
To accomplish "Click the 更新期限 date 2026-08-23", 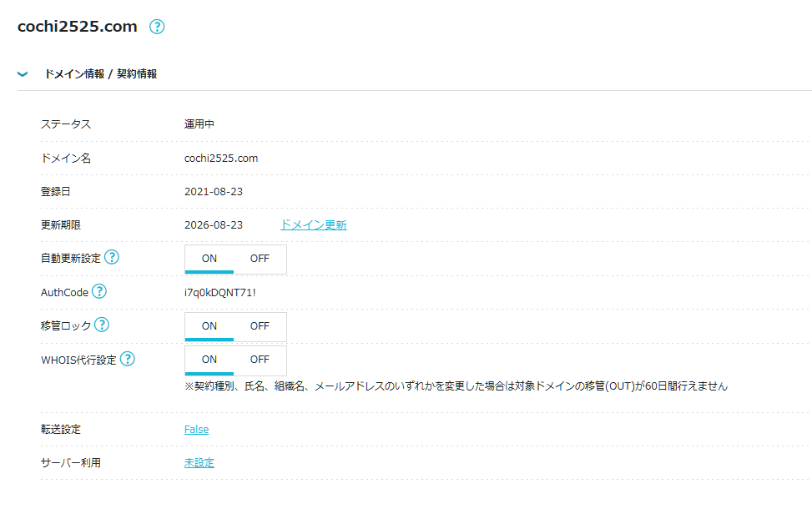I will [x=214, y=225].
